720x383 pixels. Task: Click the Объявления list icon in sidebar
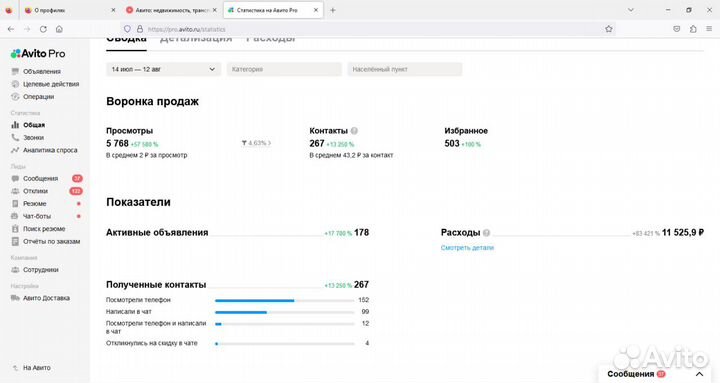click(x=15, y=72)
